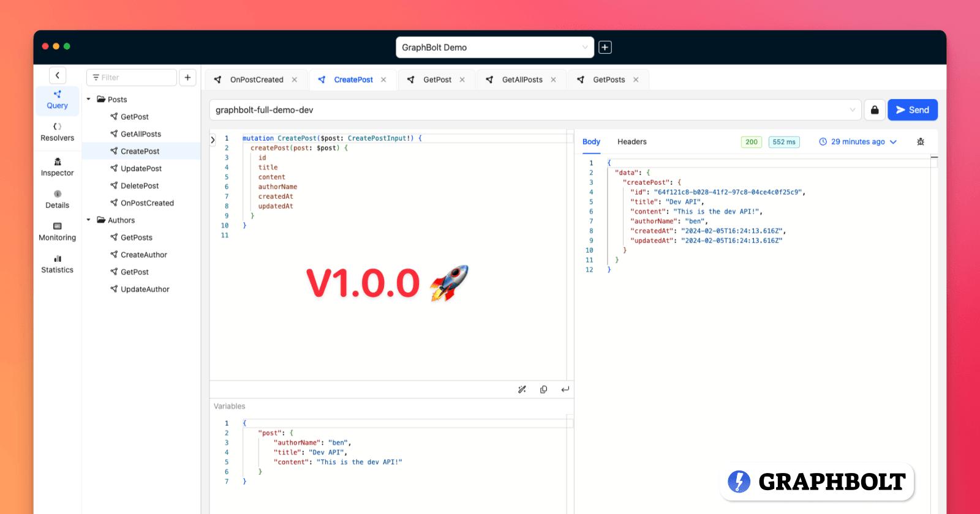Add a new project tab next to GraphBolt Demo
This screenshot has width=980, height=514.
605,47
